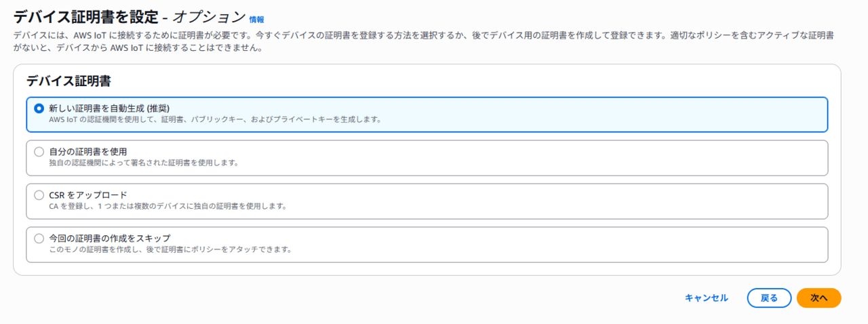This screenshot has width=868, height=324.
Task: Click the CSR をアップロード label text
Action: (x=88, y=195)
